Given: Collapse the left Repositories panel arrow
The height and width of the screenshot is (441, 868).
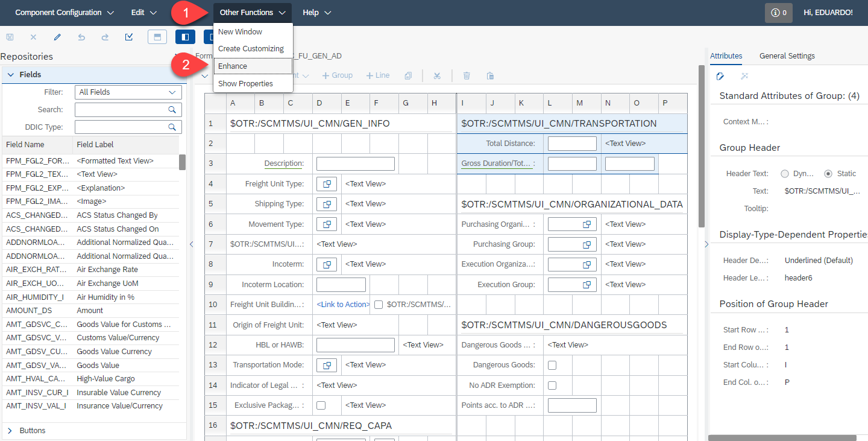Looking at the screenshot, I should [191, 244].
